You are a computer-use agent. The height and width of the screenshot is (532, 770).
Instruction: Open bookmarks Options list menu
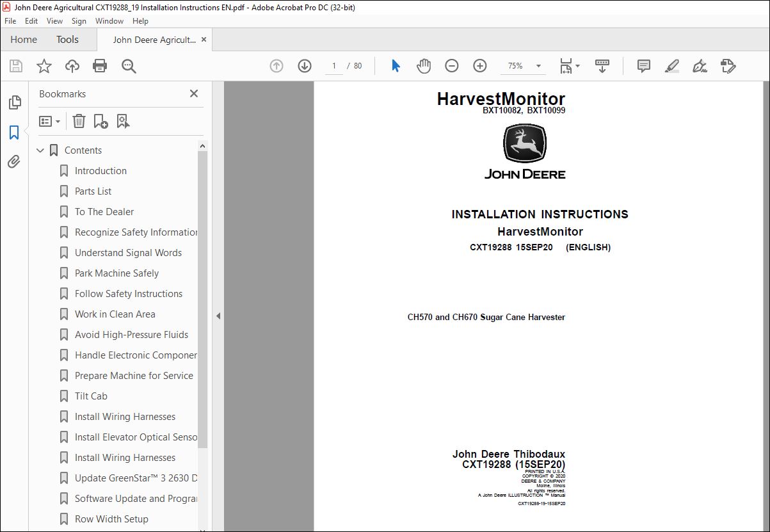point(49,121)
